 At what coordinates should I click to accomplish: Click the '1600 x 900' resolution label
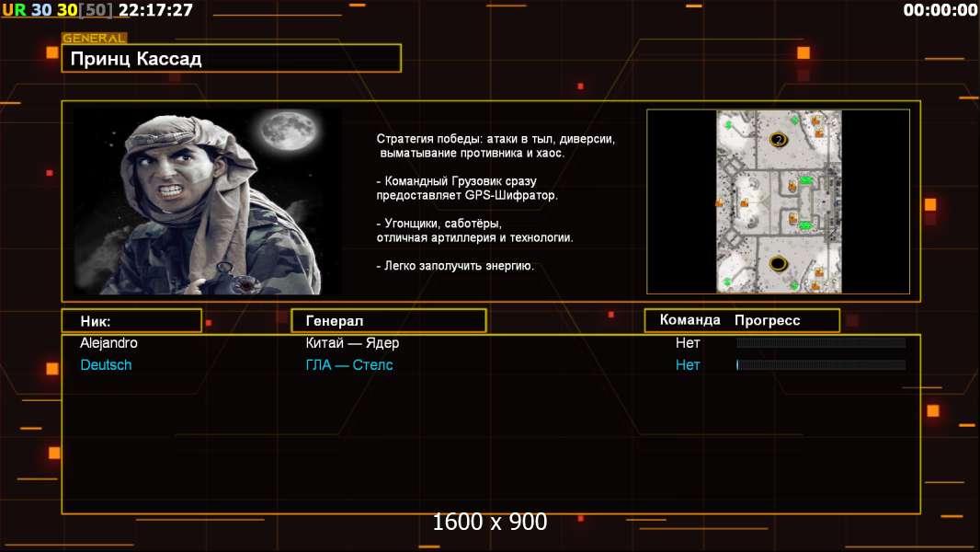coord(489,522)
